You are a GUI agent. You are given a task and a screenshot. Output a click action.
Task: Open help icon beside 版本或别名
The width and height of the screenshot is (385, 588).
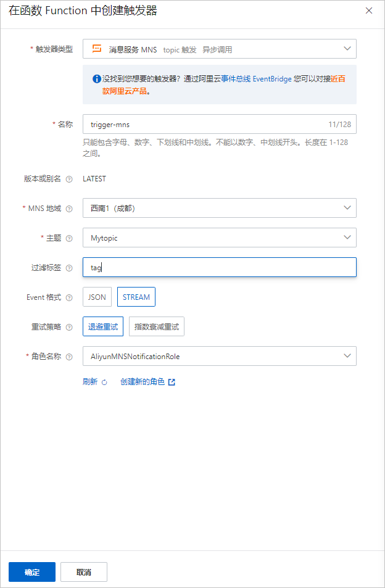(x=69, y=180)
